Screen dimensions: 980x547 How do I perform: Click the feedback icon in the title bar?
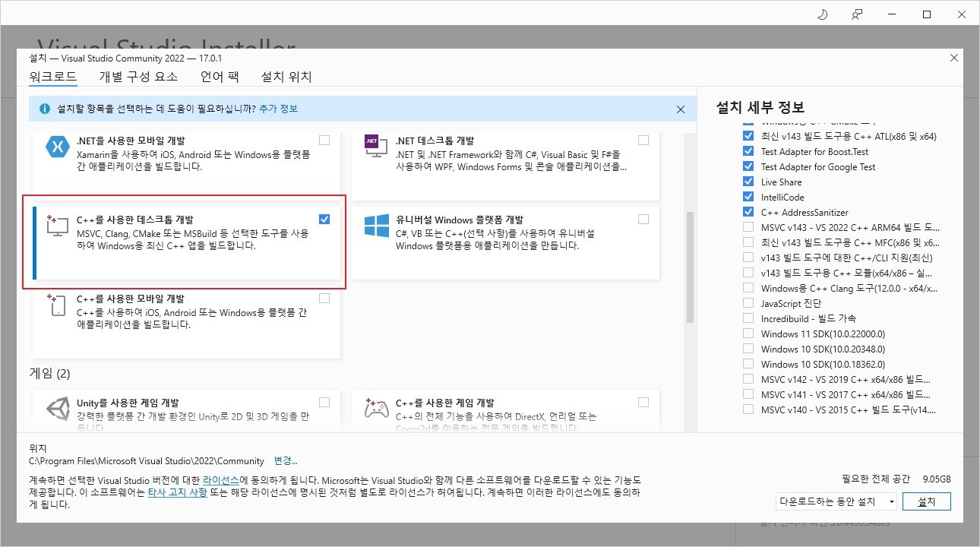pos(857,14)
